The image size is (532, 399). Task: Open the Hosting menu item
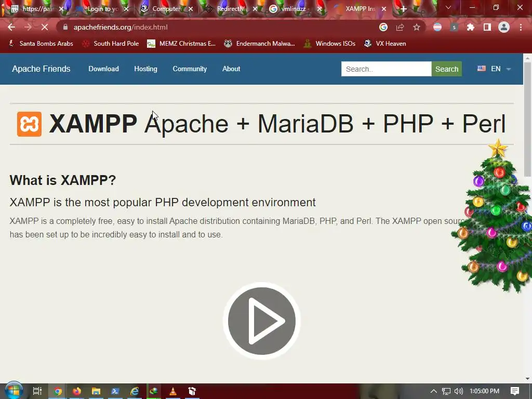point(145,69)
